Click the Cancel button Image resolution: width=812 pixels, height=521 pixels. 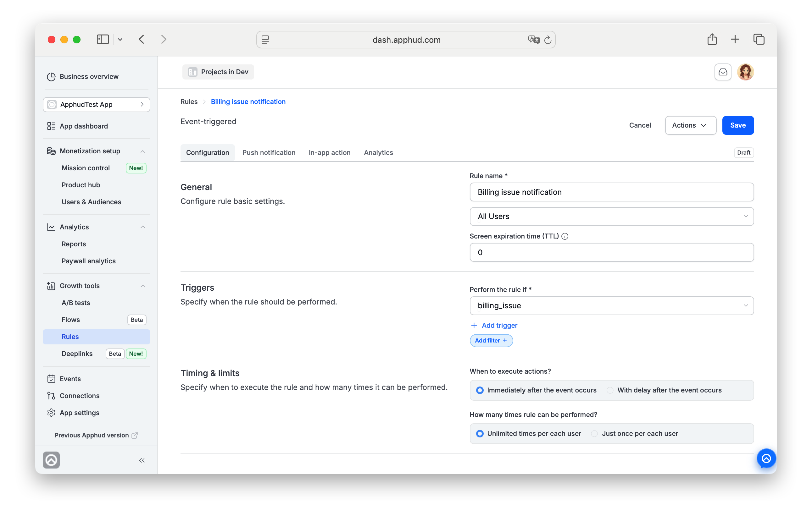tap(640, 125)
